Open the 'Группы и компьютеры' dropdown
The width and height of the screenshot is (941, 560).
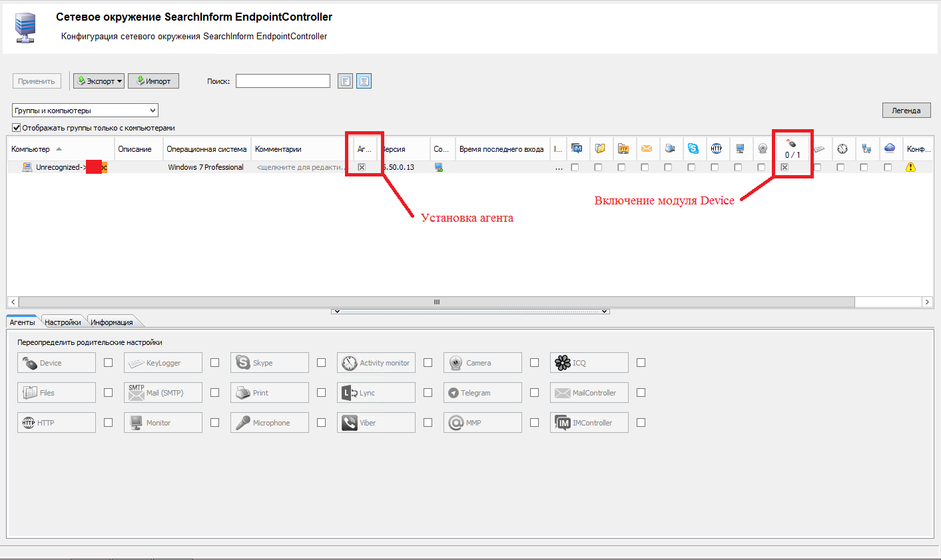(85, 111)
